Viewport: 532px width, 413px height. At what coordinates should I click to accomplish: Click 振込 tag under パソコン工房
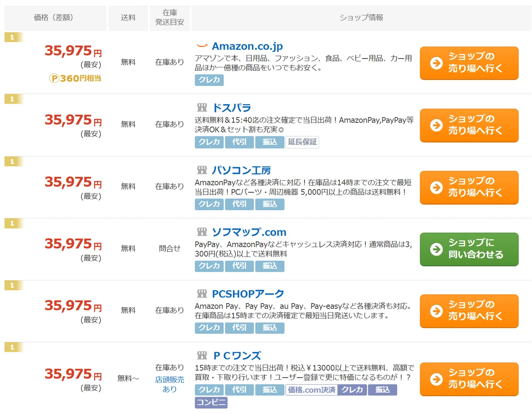[x=270, y=204]
